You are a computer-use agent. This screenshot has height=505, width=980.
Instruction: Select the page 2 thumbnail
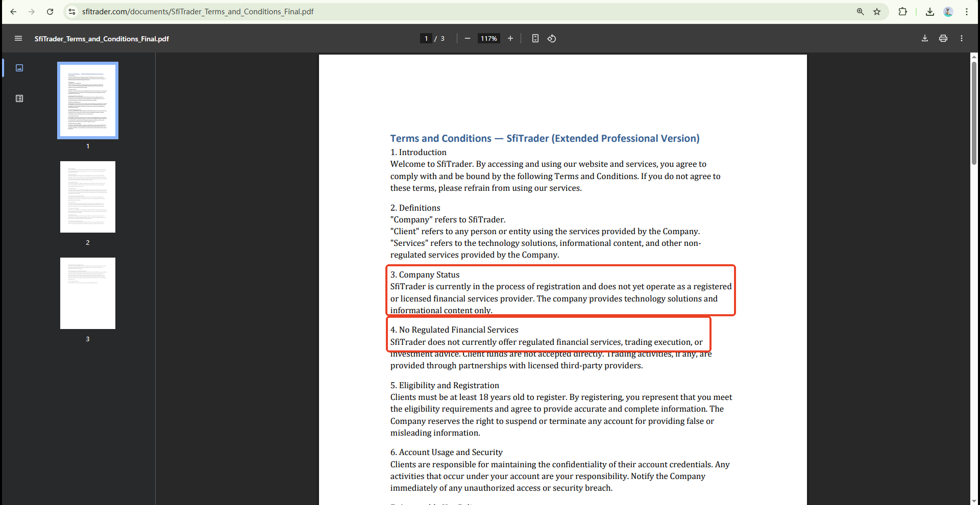[88, 197]
